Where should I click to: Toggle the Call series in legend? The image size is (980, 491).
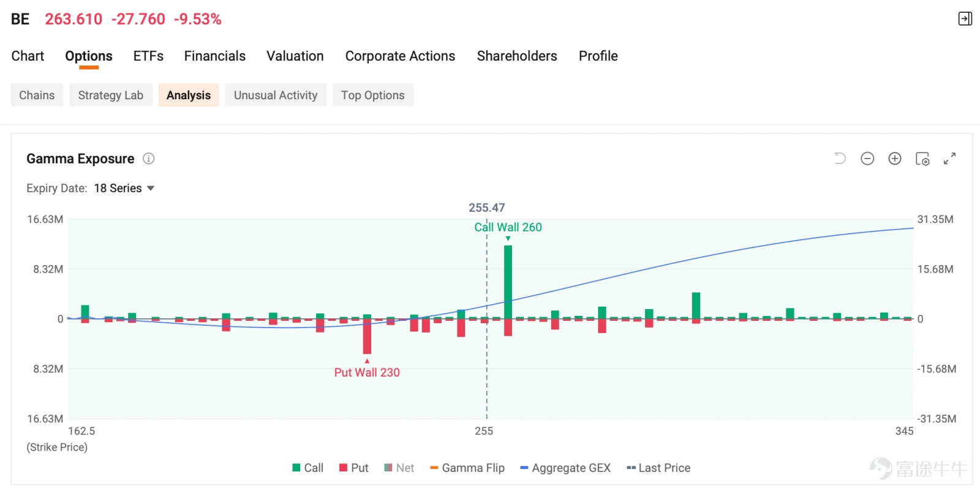[x=307, y=468]
